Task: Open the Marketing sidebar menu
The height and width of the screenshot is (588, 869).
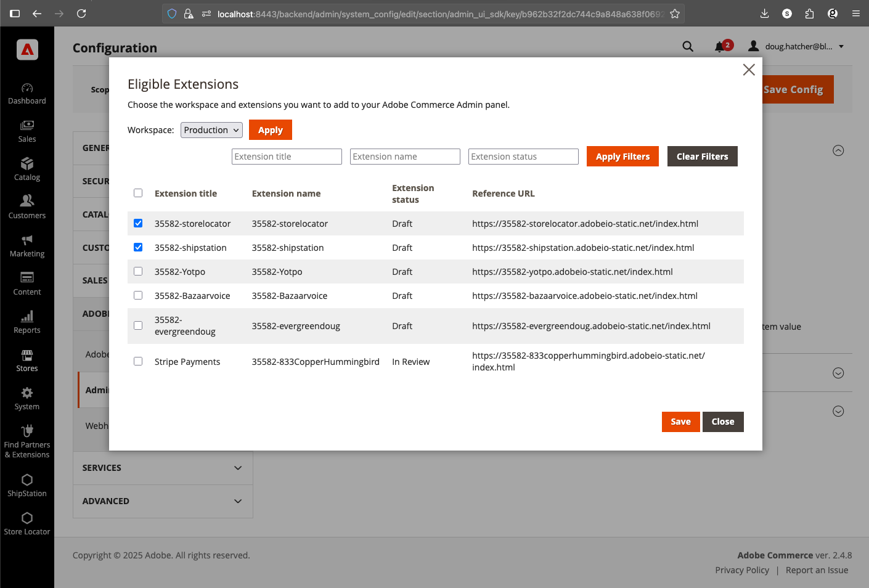Action: [27, 247]
